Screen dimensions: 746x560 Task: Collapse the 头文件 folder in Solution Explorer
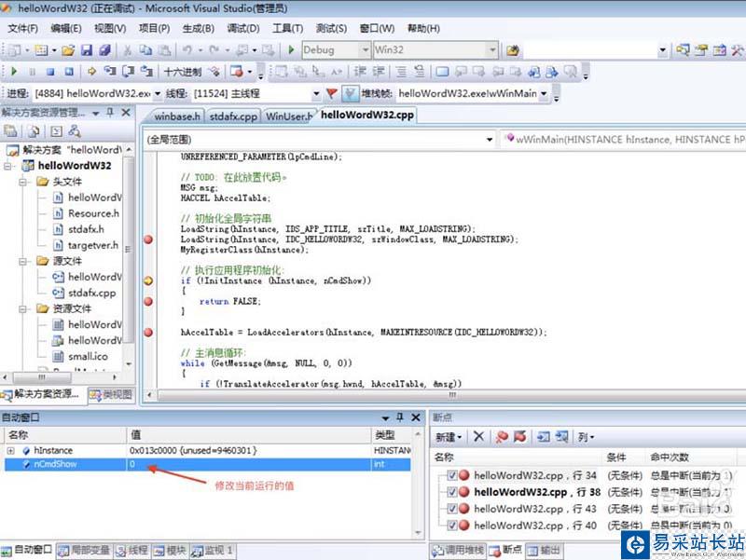[x=22, y=182]
